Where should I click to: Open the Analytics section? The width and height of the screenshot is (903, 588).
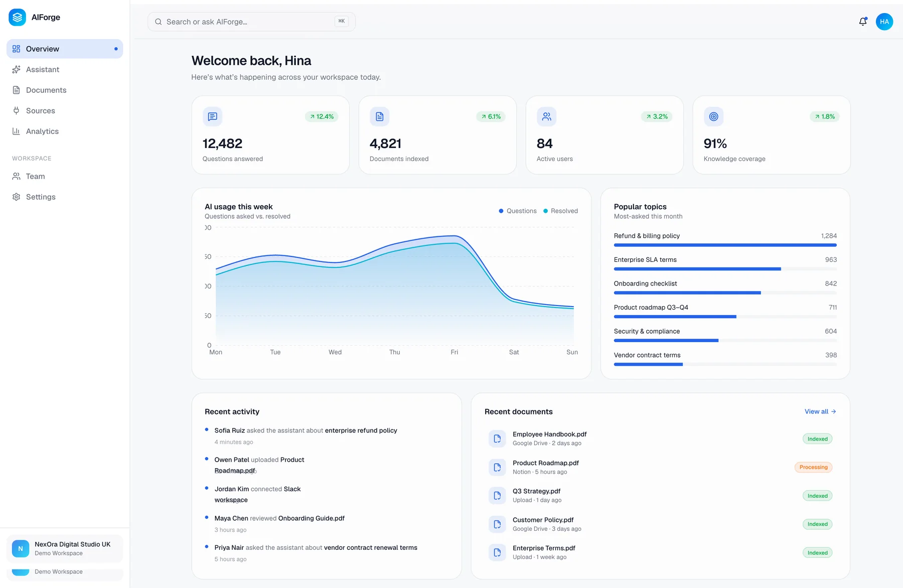point(65,131)
